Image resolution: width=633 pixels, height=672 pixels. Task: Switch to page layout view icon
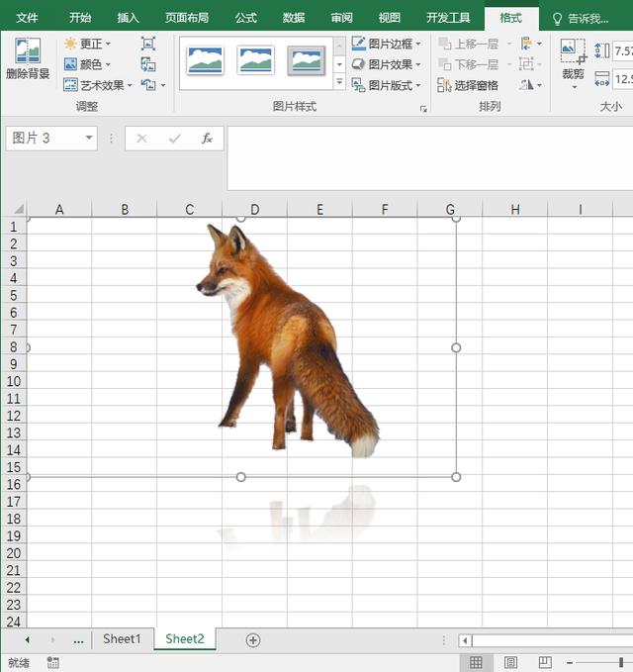510,662
